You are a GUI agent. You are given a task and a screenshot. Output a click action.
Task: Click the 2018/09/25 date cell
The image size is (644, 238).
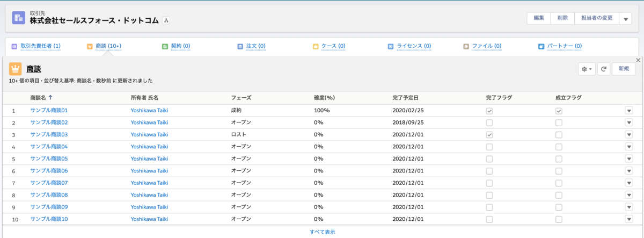(408, 122)
